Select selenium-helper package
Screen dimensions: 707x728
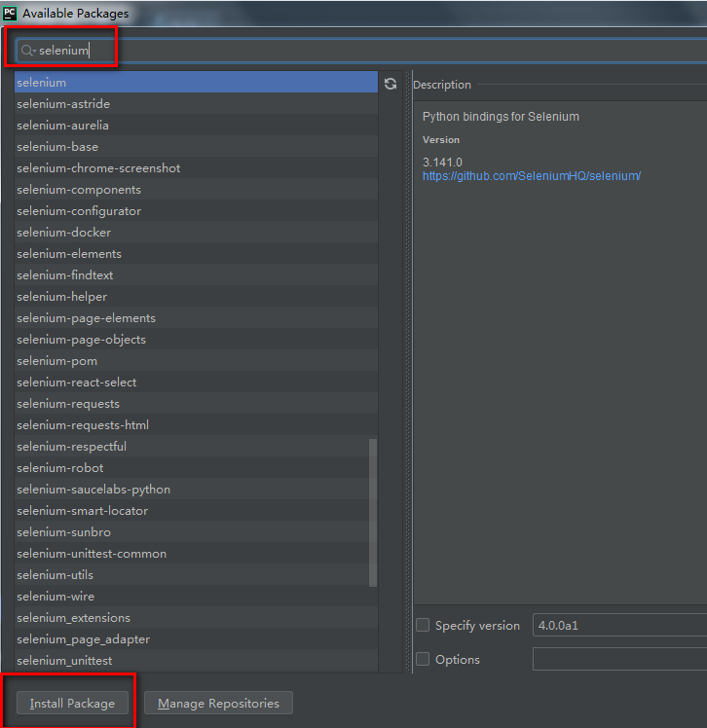[x=196, y=296]
